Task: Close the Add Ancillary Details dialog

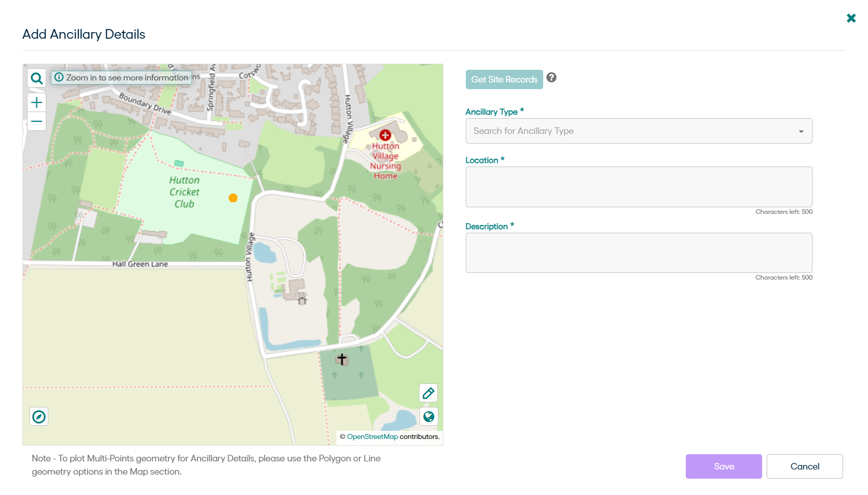Action: [x=851, y=18]
